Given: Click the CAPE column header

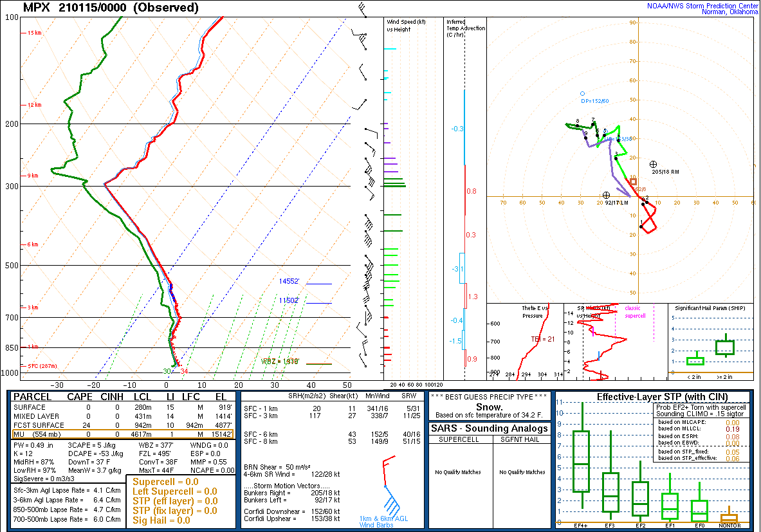Looking at the screenshot, I should coord(80,396).
